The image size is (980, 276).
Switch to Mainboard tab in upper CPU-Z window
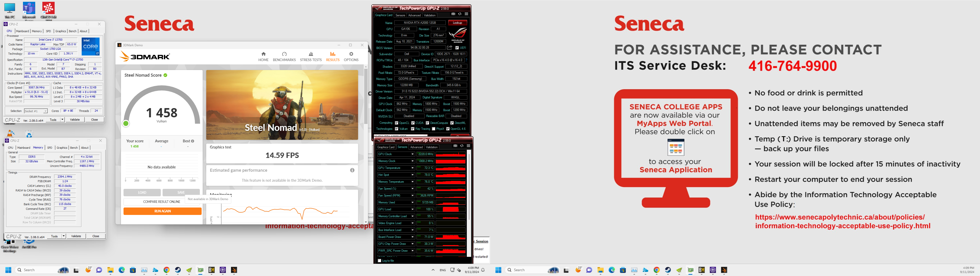tap(22, 31)
